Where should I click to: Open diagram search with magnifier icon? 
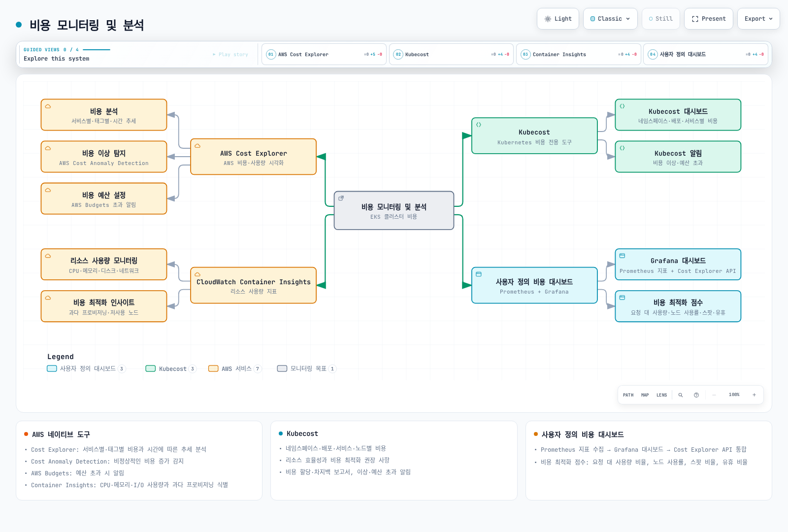click(681, 395)
